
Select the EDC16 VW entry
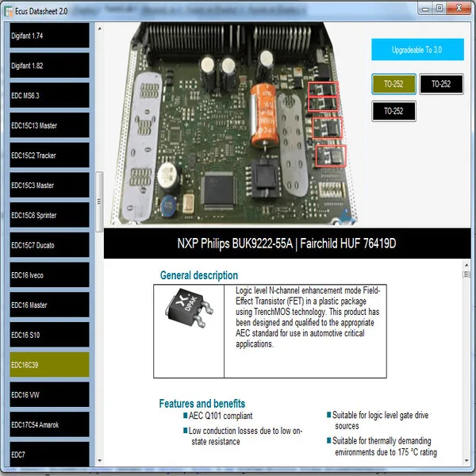pos(49,394)
